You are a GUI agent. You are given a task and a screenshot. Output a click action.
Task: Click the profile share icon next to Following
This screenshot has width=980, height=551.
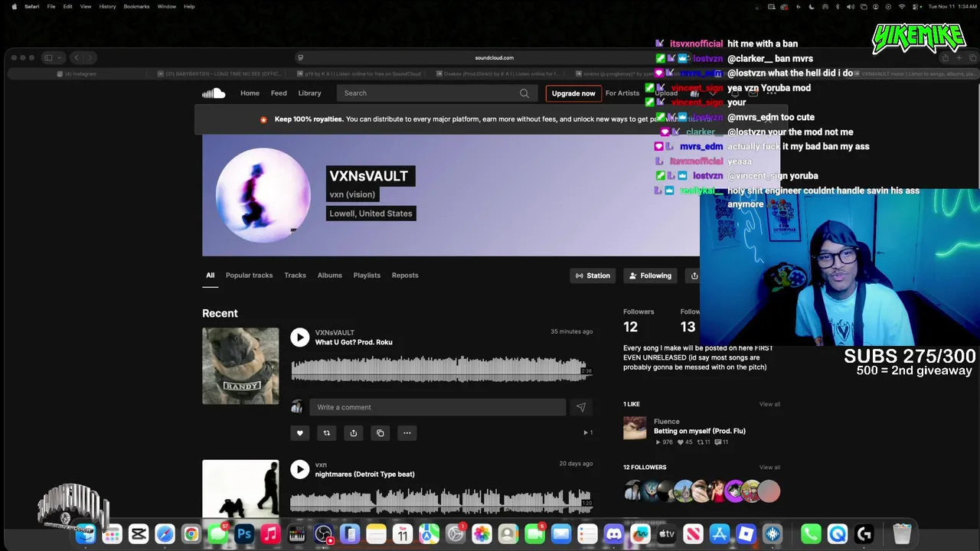(x=694, y=275)
